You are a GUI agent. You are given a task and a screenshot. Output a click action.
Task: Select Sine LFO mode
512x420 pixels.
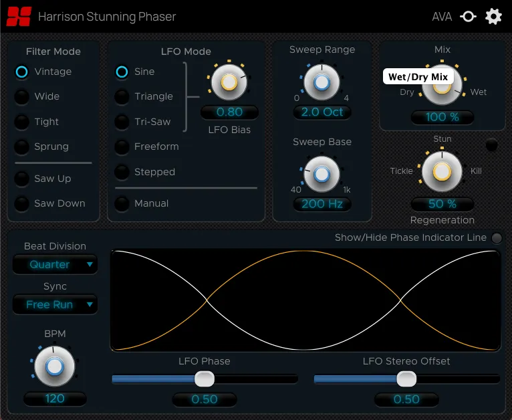(x=122, y=72)
